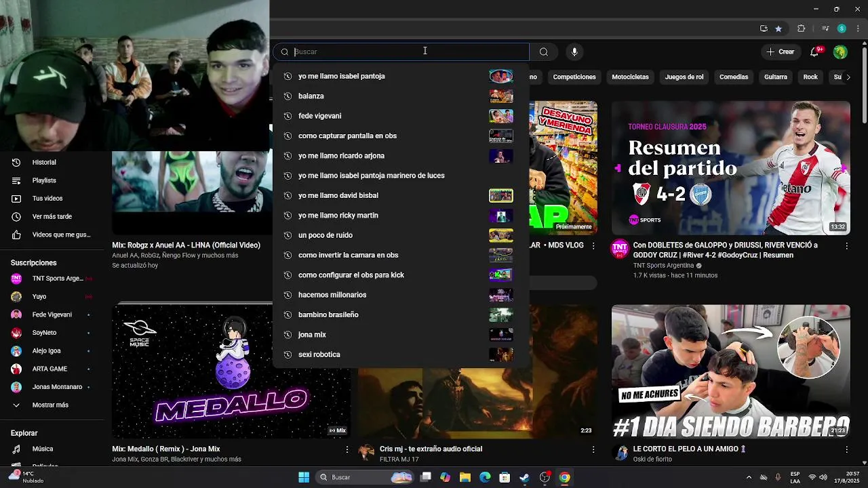Screen dimensions: 868x488
Task: Pick the 'bambino brasileño' suggestion
Action: tap(401, 314)
